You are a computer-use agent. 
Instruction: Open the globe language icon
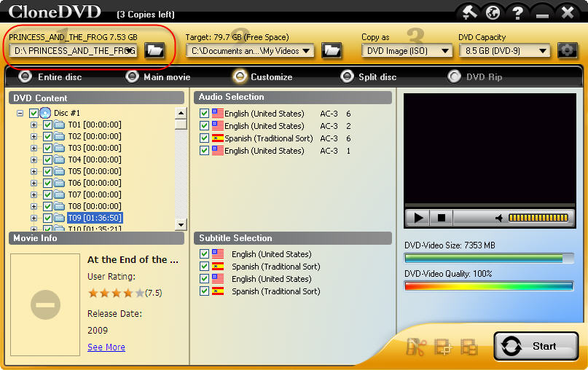coord(493,12)
